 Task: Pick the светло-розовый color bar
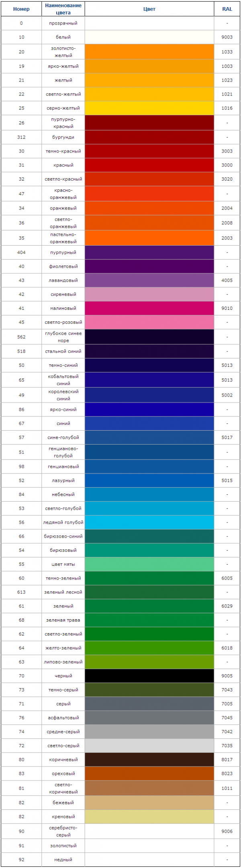[x=149, y=322]
